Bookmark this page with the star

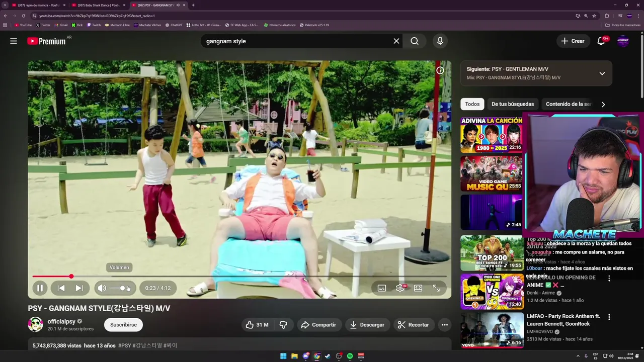594,16
